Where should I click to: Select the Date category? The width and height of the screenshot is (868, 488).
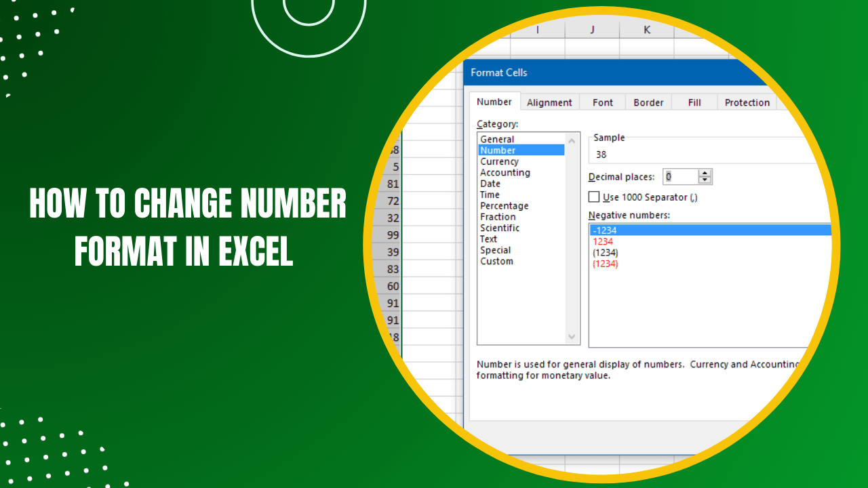tap(490, 183)
